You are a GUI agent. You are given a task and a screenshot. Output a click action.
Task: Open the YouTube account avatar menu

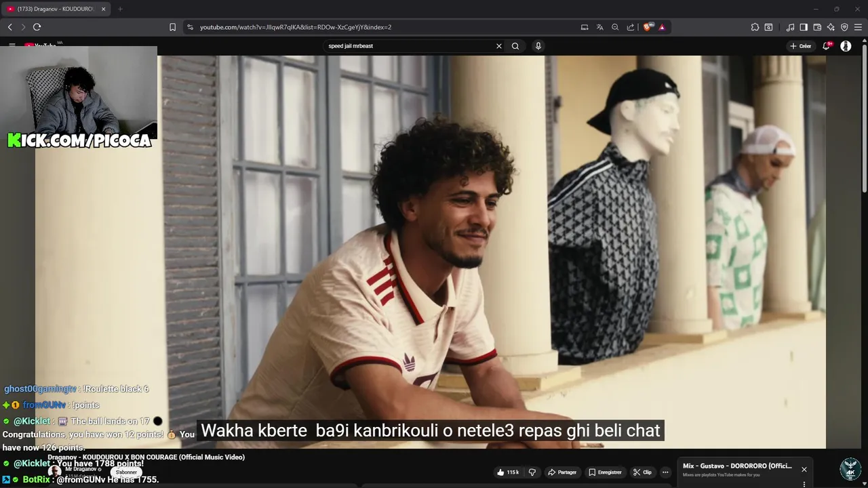846,46
